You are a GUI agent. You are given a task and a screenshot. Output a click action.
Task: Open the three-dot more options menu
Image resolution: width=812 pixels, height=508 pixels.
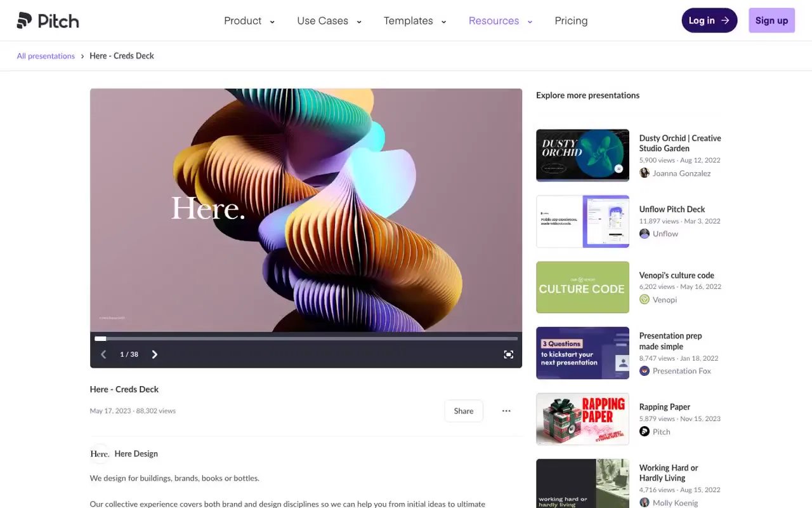pos(506,411)
